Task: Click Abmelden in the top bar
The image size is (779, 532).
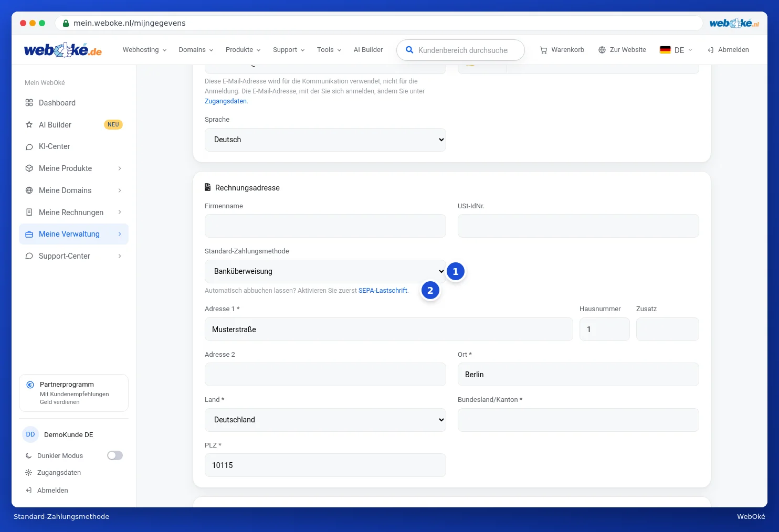Action: pyautogui.click(x=728, y=50)
